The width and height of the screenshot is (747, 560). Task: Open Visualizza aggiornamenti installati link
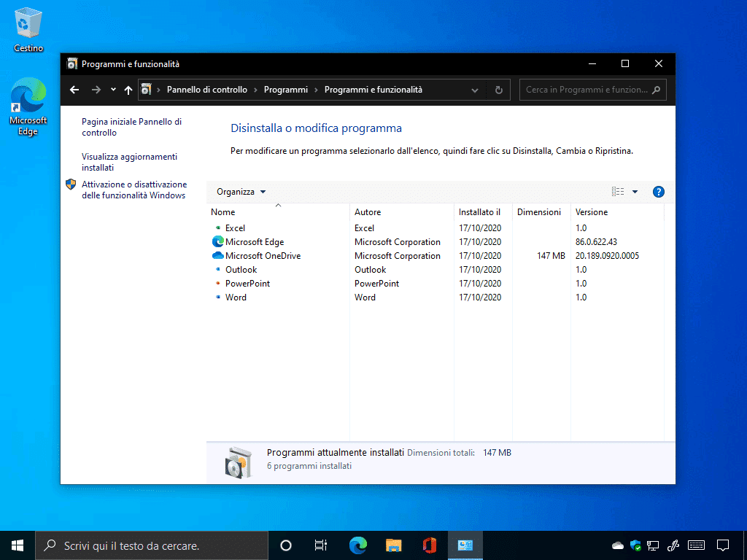129,162
